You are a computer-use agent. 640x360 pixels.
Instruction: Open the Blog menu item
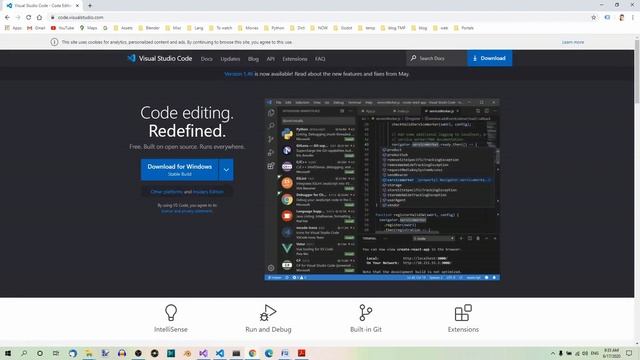253,59
